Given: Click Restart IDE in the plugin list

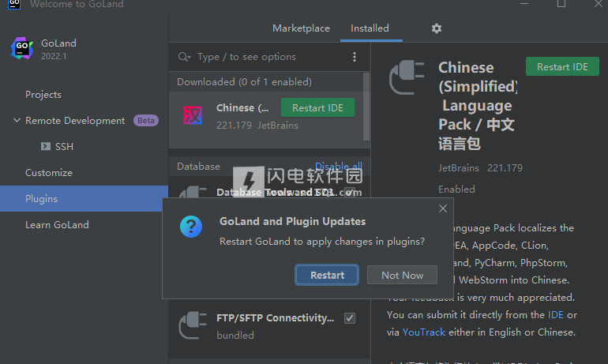Looking at the screenshot, I should 317,107.
